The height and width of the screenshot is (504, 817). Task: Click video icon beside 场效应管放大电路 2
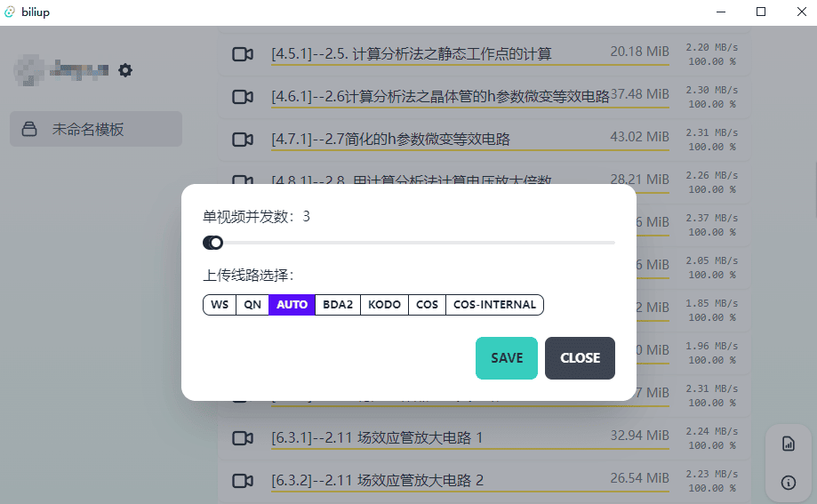coord(242,481)
